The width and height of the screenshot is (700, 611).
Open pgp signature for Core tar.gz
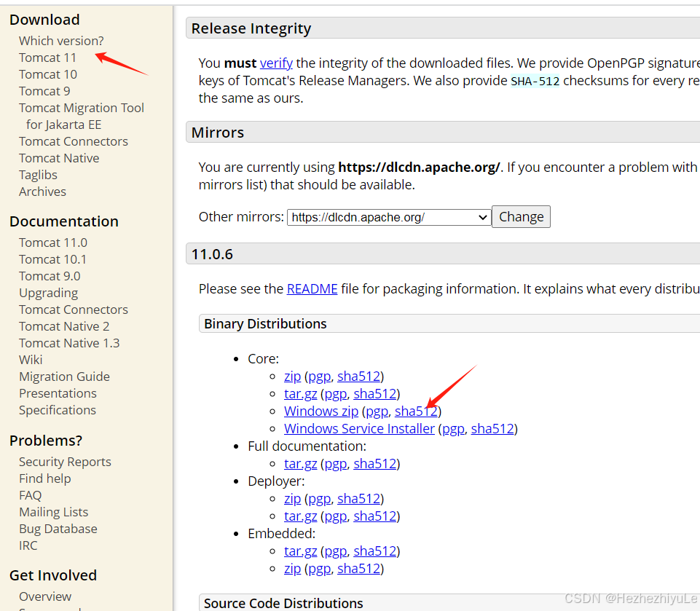click(336, 394)
